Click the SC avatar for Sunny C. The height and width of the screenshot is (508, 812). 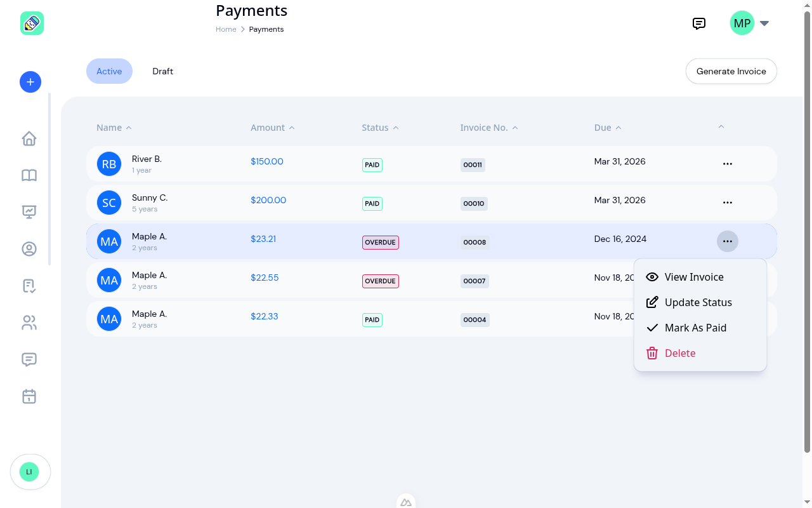click(x=109, y=203)
